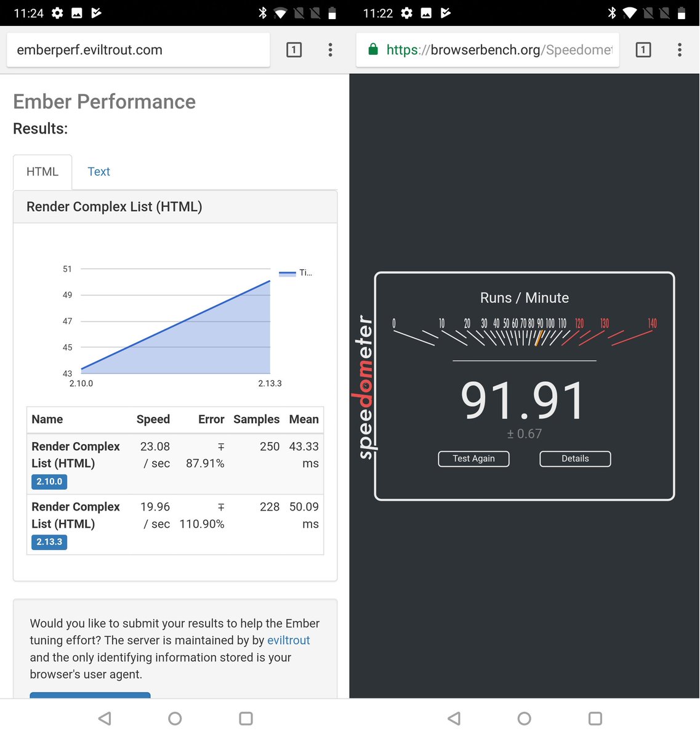This screenshot has width=700, height=739.
Task: Open tab switcher in emberperf browser
Action: (294, 50)
